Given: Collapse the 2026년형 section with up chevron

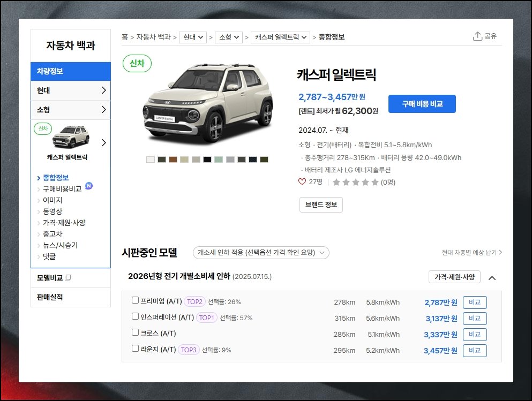Looking at the screenshot, I should coord(492,278).
